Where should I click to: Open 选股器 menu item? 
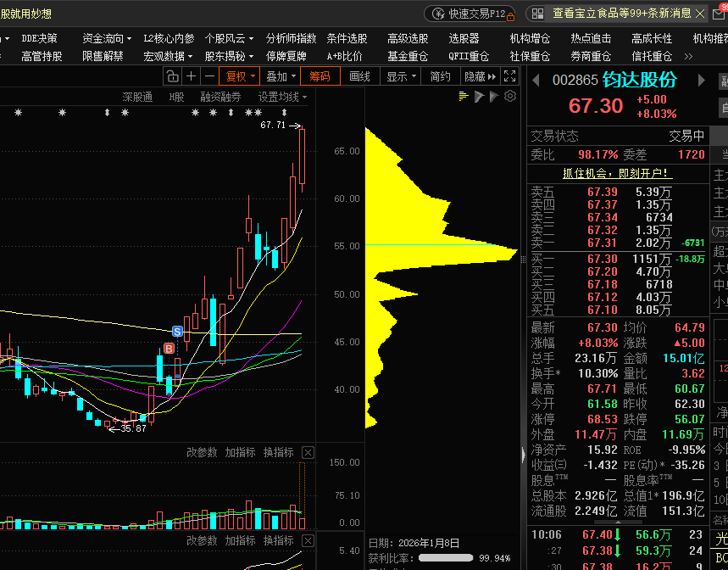coord(464,38)
